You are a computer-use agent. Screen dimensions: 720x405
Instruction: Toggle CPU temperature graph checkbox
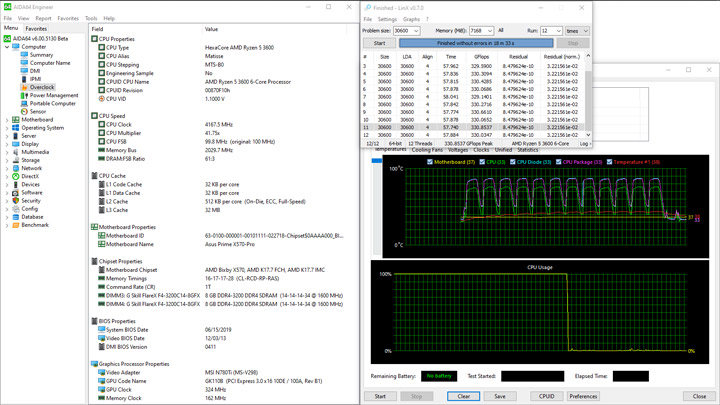(x=482, y=162)
